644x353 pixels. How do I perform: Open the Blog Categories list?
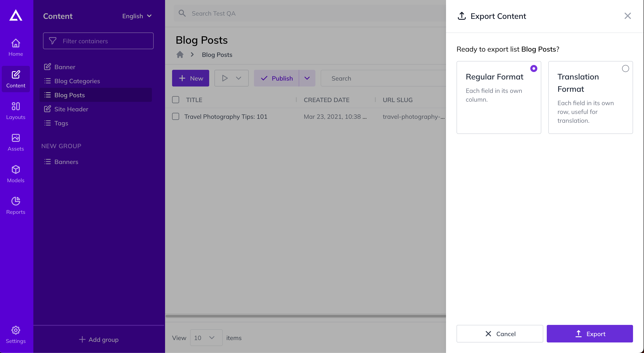[95, 81]
